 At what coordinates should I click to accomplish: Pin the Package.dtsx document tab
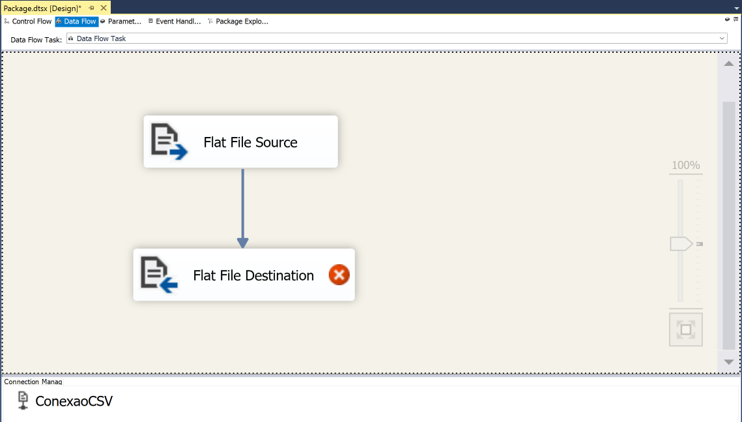click(x=92, y=8)
